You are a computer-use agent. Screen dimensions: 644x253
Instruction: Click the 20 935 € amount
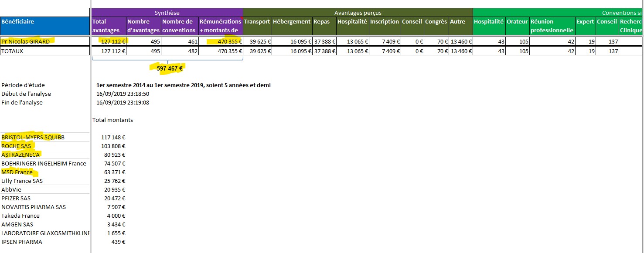pyautogui.click(x=115, y=189)
